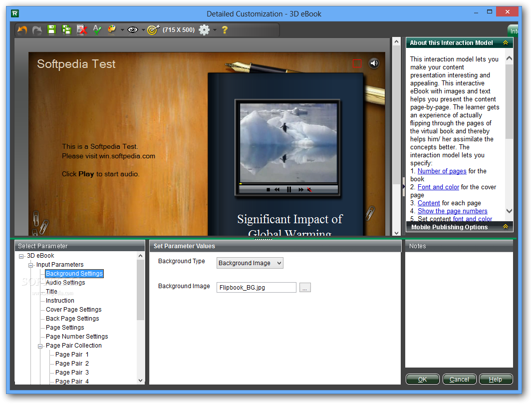The height and width of the screenshot is (404, 532).
Task: Select Page Pair 2 in tree
Action: click(72, 363)
